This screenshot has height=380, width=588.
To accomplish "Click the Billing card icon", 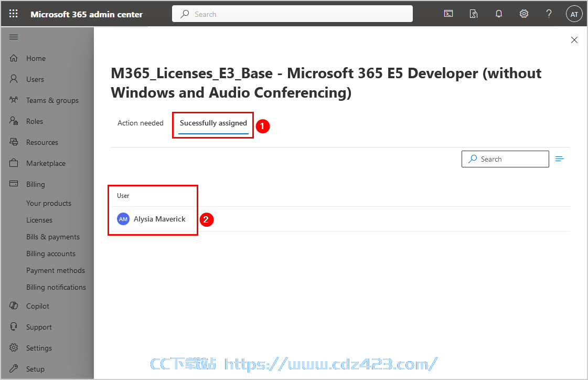I will (x=14, y=183).
